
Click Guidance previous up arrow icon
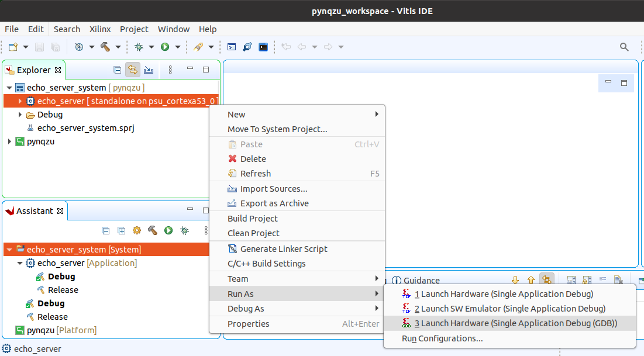pos(531,280)
